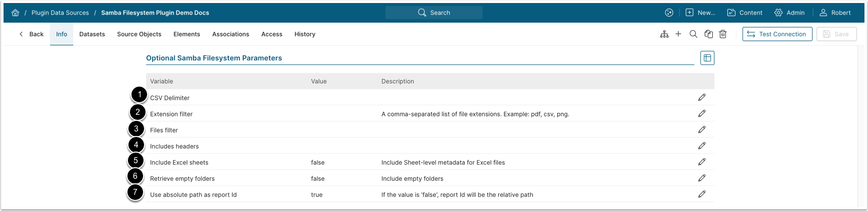The image size is (868, 211).
Task: Switch to the Datasets tab
Action: pyautogui.click(x=92, y=34)
